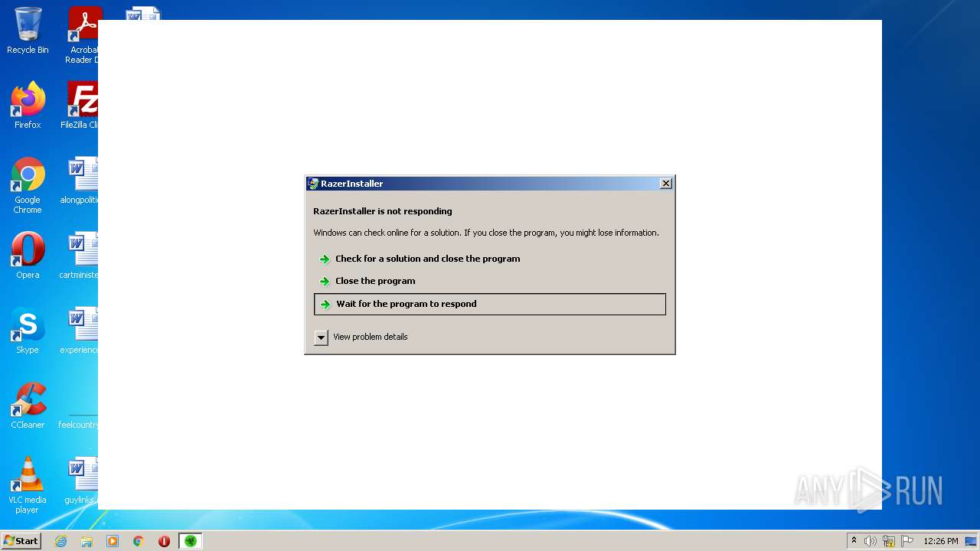Open the volume speaker tray icon
Screen dimensions: 980x551
(871, 541)
